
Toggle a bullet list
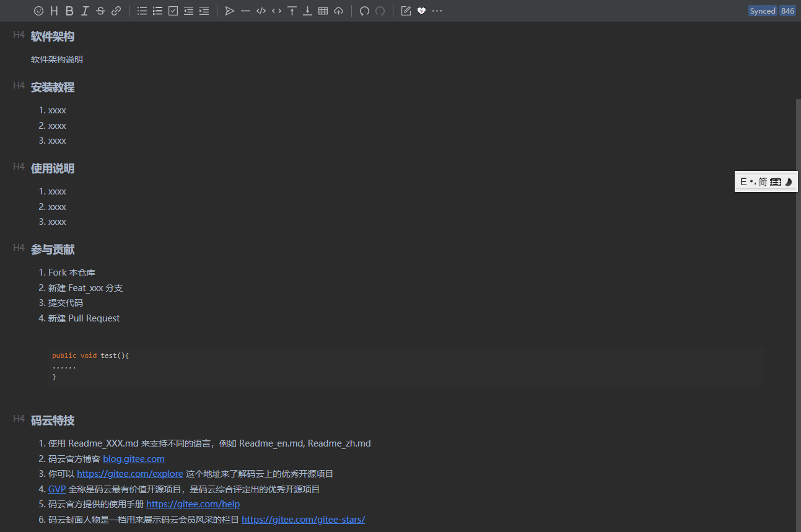[141, 11]
